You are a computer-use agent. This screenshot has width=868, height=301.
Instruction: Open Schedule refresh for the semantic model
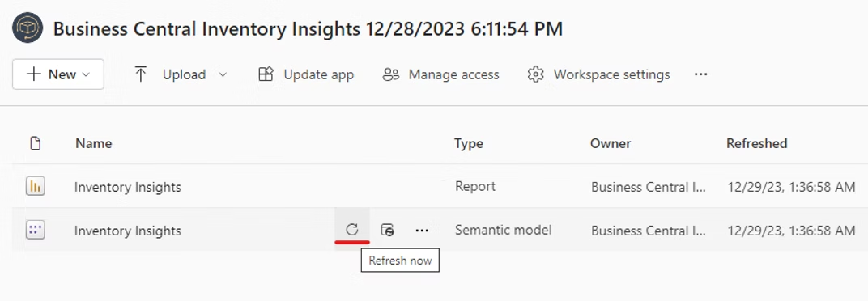point(388,230)
